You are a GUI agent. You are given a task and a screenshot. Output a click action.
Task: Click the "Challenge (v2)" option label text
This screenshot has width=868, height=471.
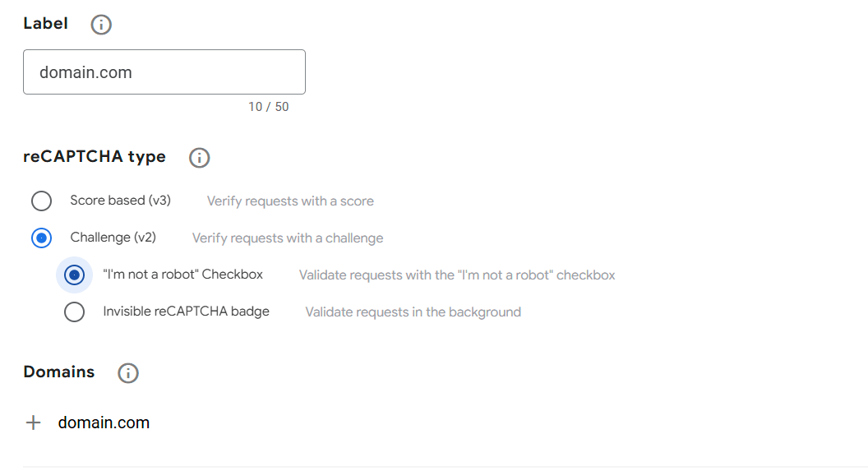(x=113, y=238)
